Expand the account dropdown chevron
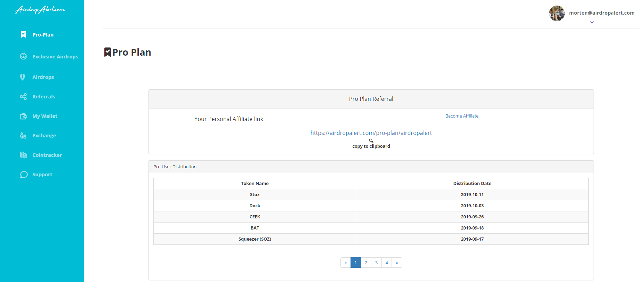 pyautogui.click(x=592, y=22)
